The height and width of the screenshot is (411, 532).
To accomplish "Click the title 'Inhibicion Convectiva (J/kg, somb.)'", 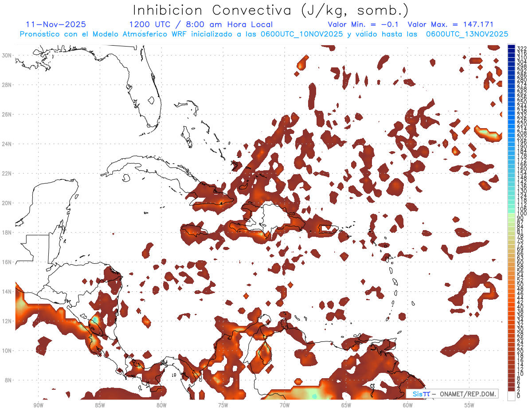I will point(271,10).
